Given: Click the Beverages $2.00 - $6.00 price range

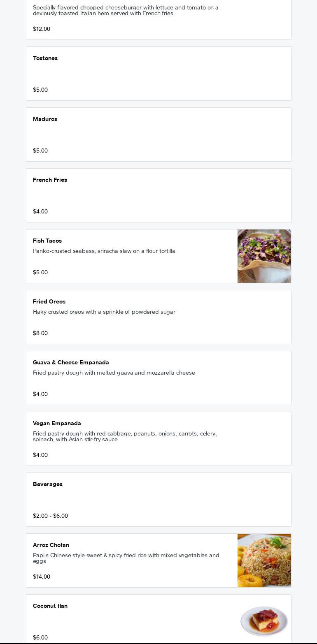Looking at the screenshot, I should [50, 516].
